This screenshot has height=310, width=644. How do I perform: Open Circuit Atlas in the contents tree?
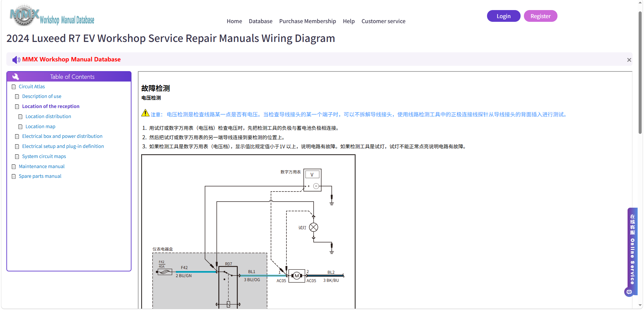32,87
